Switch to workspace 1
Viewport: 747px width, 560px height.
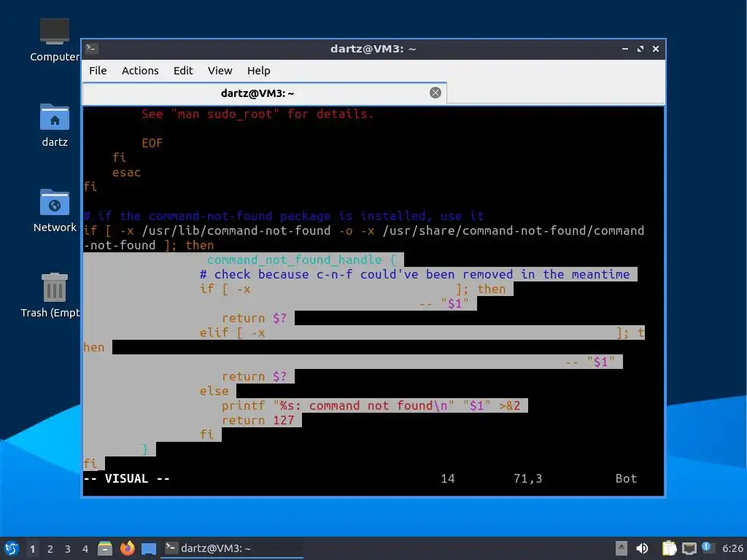point(32,549)
